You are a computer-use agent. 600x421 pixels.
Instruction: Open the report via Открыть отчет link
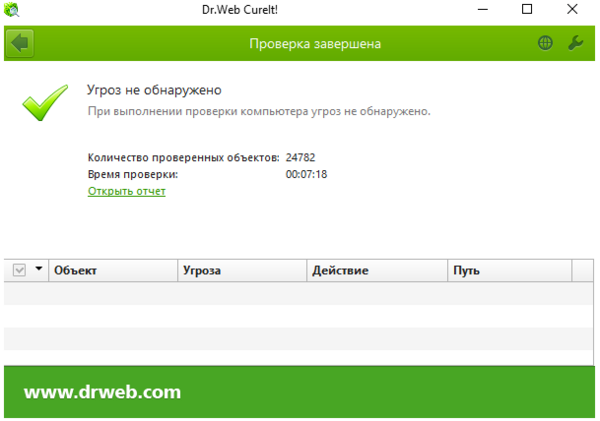click(x=127, y=191)
